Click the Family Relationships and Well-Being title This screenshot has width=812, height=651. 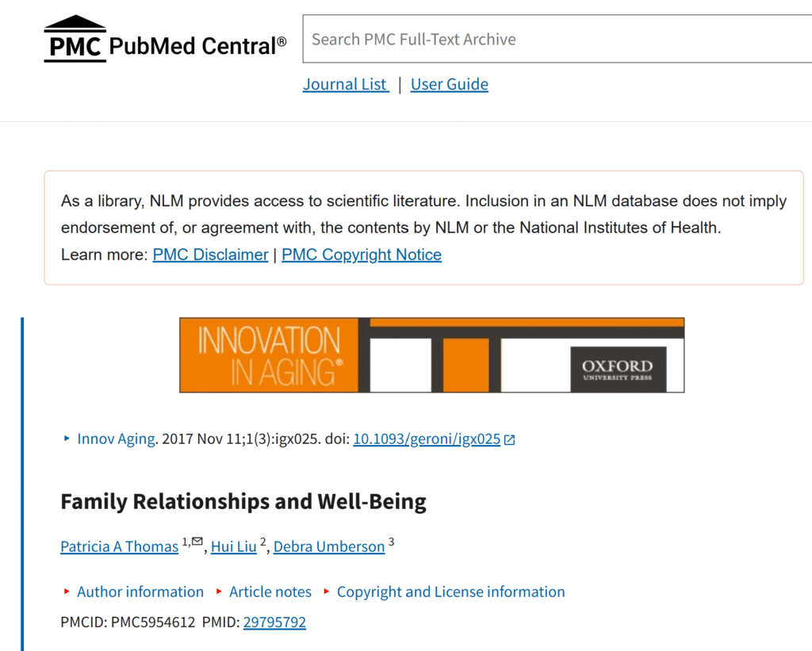coord(243,502)
